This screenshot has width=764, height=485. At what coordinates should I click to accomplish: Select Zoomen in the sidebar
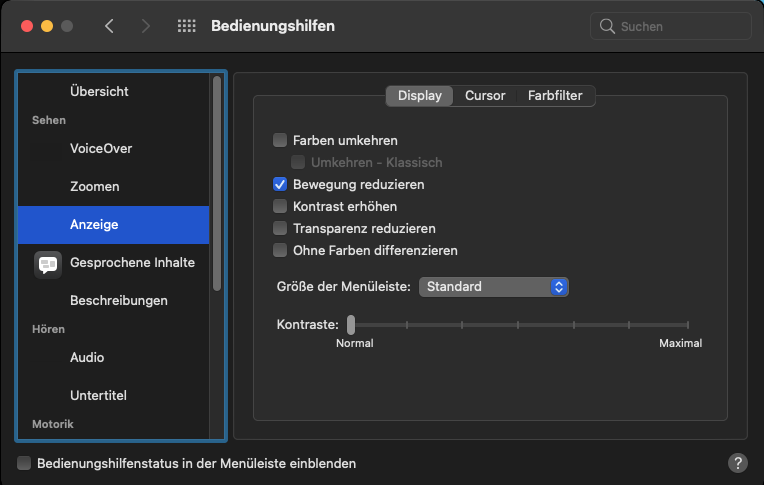point(95,186)
